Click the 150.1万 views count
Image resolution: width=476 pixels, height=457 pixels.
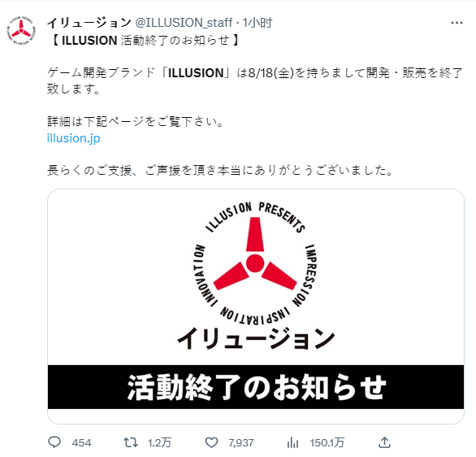pyautogui.click(x=327, y=442)
